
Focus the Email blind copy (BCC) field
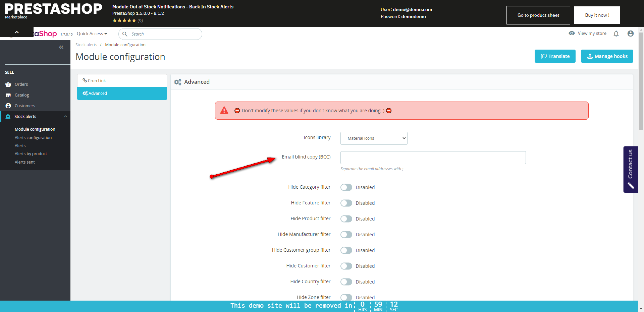(x=433, y=158)
